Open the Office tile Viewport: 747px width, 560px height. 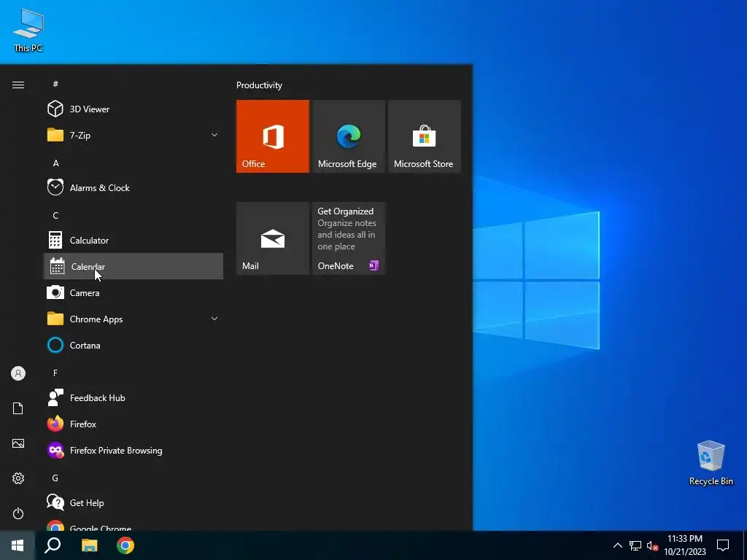(x=273, y=136)
